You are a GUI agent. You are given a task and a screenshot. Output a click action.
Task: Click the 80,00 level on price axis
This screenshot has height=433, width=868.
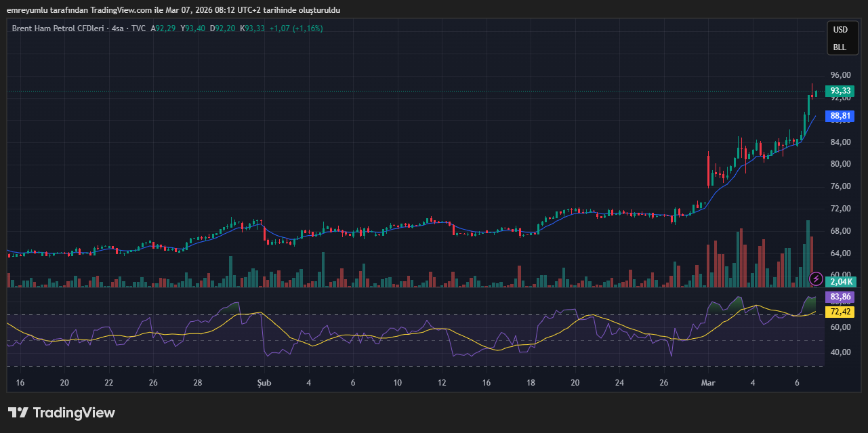click(x=840, y=164)
